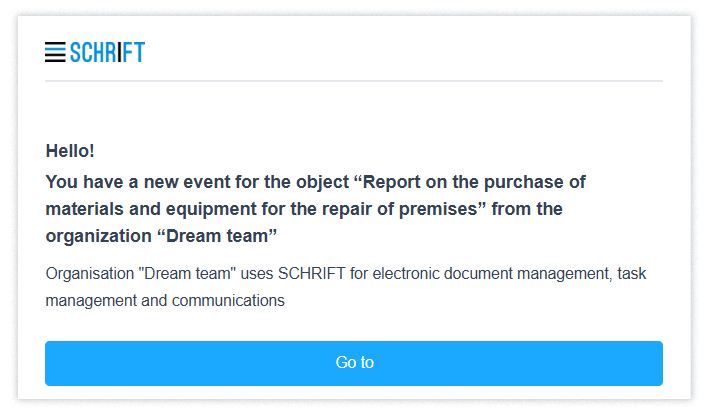Viewport: 711px width, 417px height.
Task: Click the word "Organisation" starting the description
Action: click(x=89, y=273)
